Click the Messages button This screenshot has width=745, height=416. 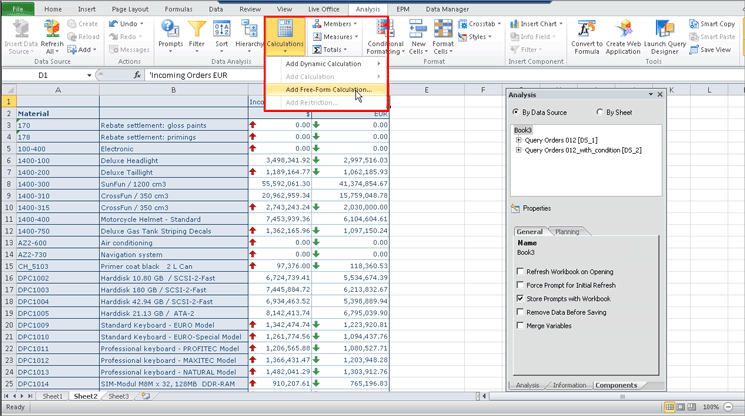coord(129,49)
